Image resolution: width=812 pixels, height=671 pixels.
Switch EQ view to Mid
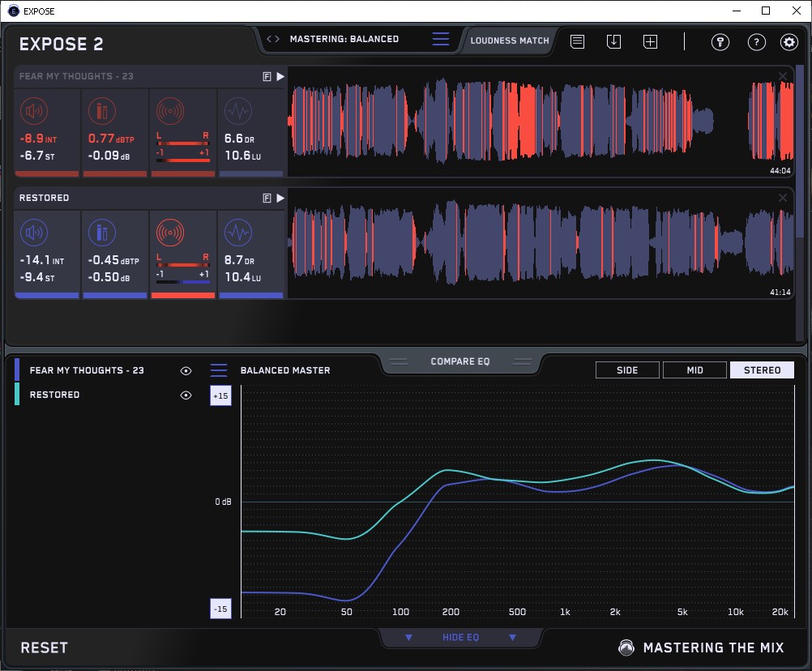695,370
